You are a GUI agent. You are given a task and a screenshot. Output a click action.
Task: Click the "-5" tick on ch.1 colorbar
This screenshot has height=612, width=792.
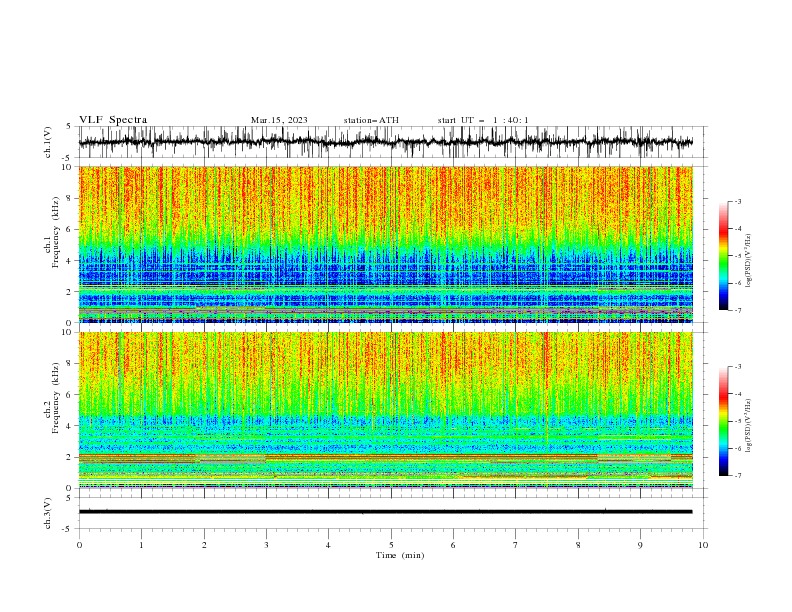coord(738,256)
